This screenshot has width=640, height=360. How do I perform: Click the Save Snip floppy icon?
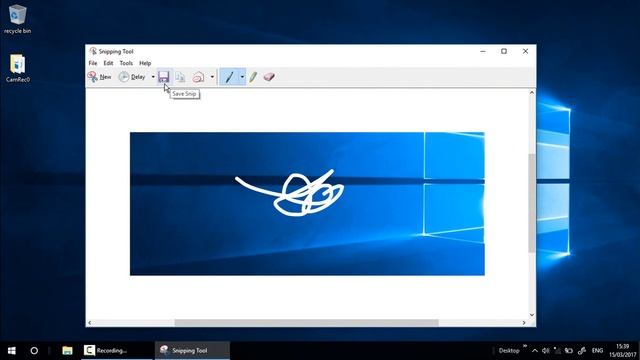[x=164, y=77]
